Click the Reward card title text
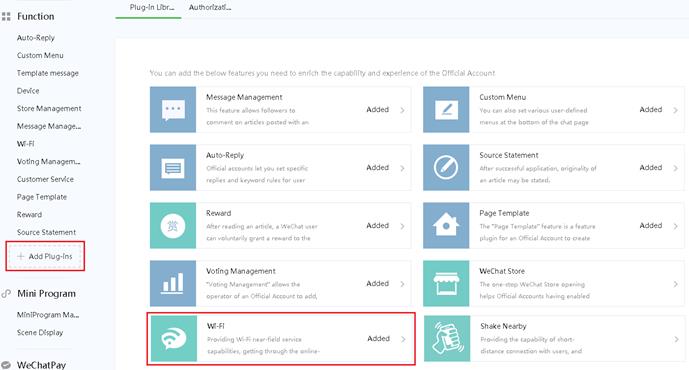Image resolution: width=689 pixels, height=370 pixels. (218, 213)
